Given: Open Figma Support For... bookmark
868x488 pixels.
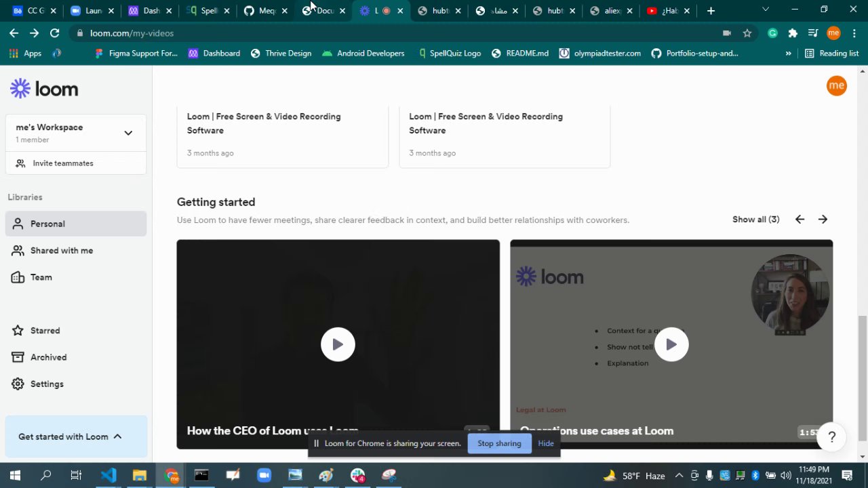Looking at the screenshot, I should tap(136, 53).
